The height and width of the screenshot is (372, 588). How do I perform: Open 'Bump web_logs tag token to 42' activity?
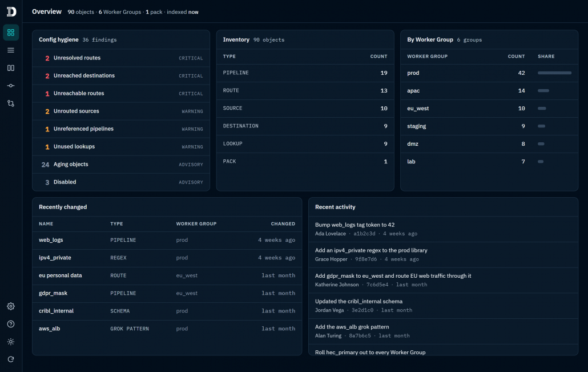pyautogui.click(x=443, y=229)
